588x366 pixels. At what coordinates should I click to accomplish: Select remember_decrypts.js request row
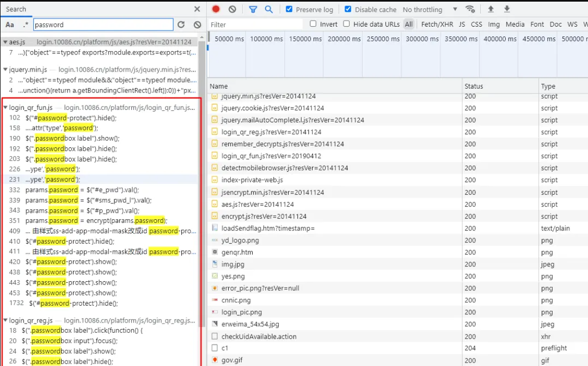283,144
